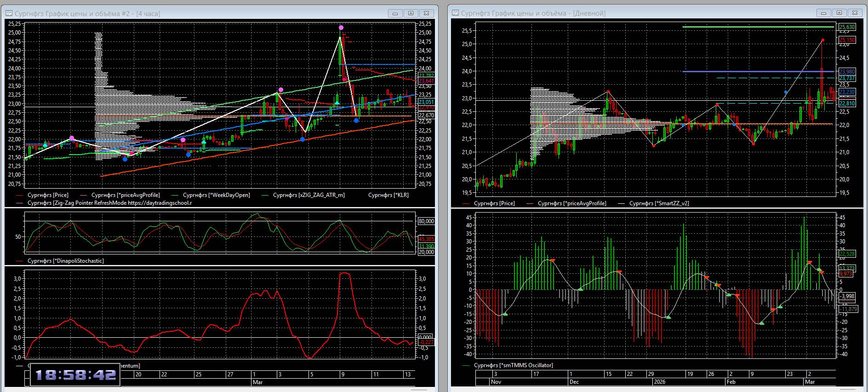
Task: Maximize the 4-hour chart window
Action: tap(411, 13)
